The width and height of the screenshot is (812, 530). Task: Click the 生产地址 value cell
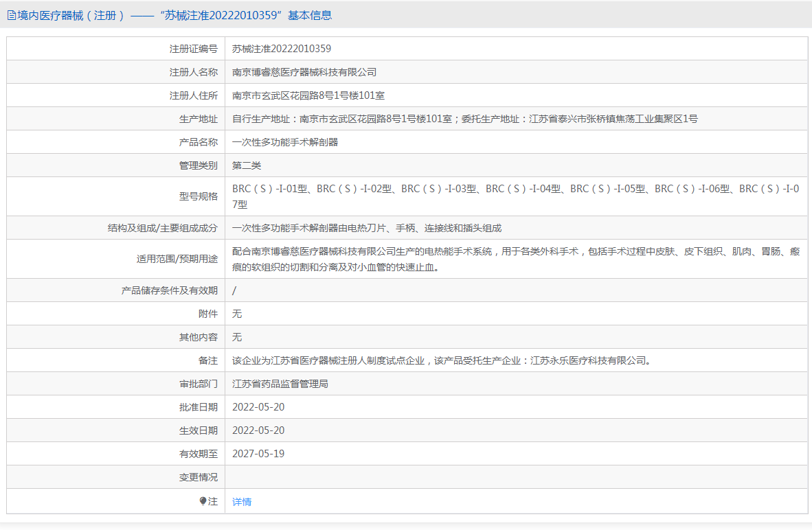464,119
